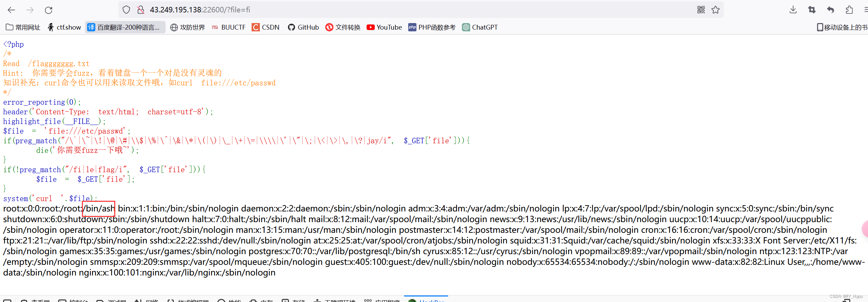868x302 pixels.
Task: Generate QR code for this page
Action: 701,10
